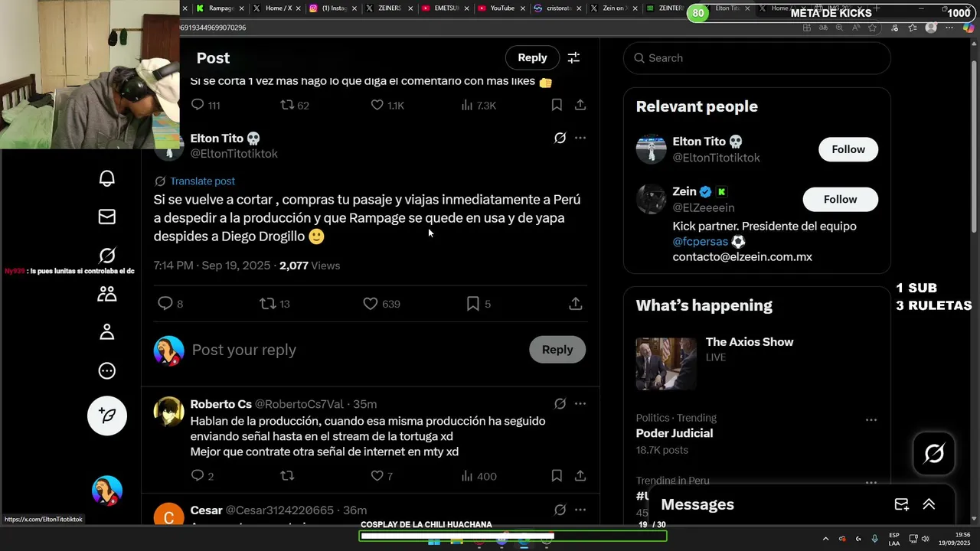Open @EltonTitotiktok handle on post

point(234,154)
